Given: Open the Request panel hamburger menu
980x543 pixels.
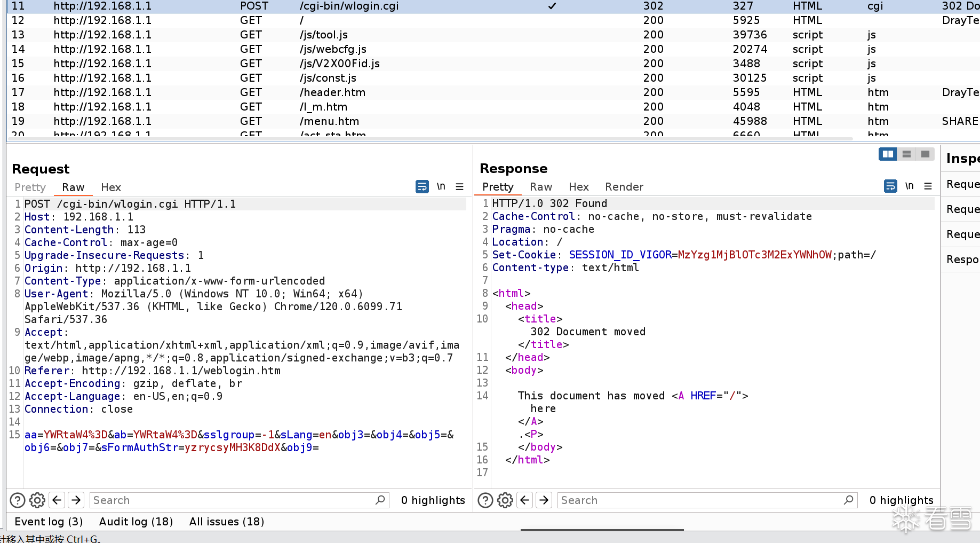Looking at the screenshot, I should click(x=459, y=187).
